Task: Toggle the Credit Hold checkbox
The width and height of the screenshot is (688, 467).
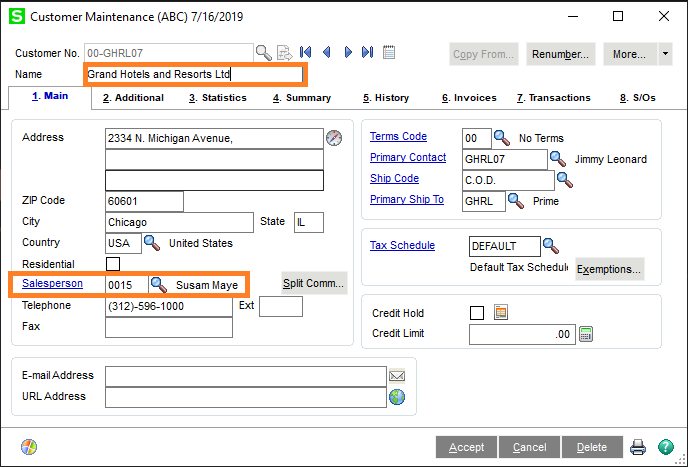Action: coord(477,313)
